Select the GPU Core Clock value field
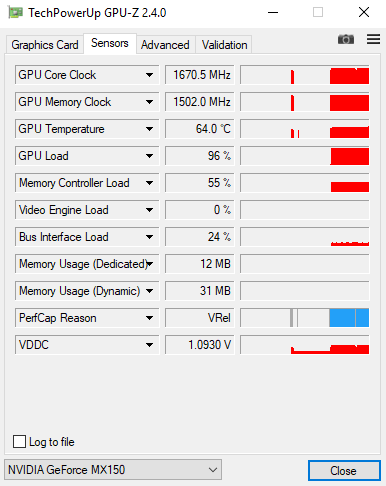The image size is (386, 486). point(200,75)
